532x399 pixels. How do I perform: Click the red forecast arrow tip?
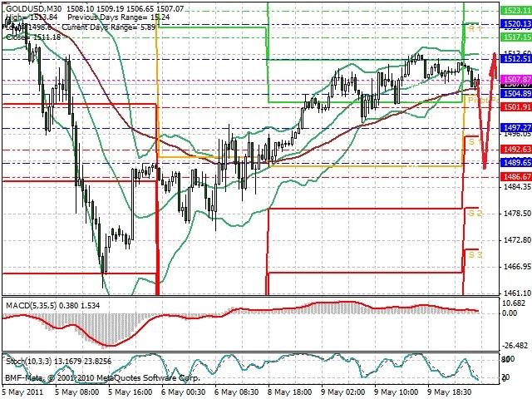click(495, 54)
